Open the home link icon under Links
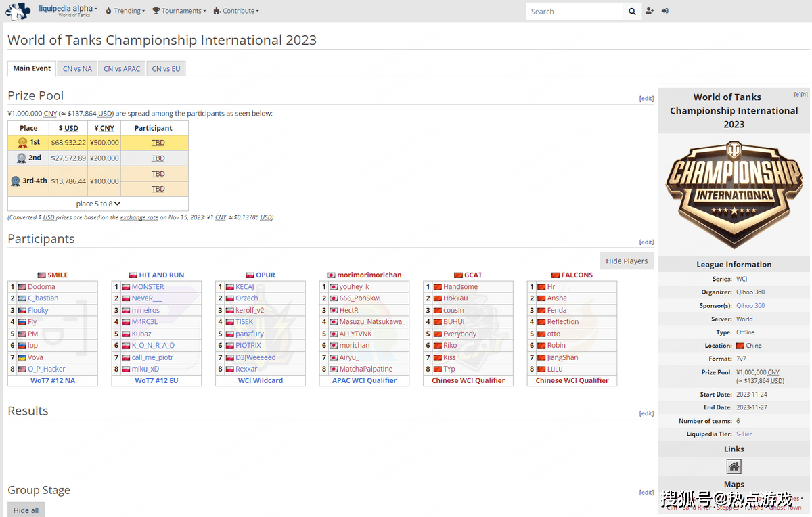Viewport: 812px width, 517px height. click(734, 466)
